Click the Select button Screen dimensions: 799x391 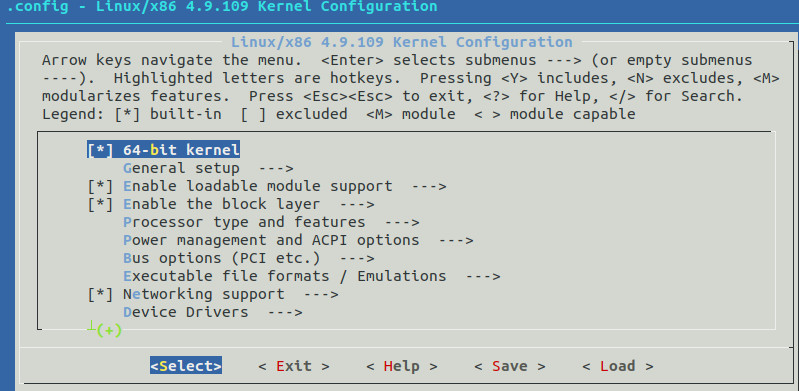tap(186, 366)
